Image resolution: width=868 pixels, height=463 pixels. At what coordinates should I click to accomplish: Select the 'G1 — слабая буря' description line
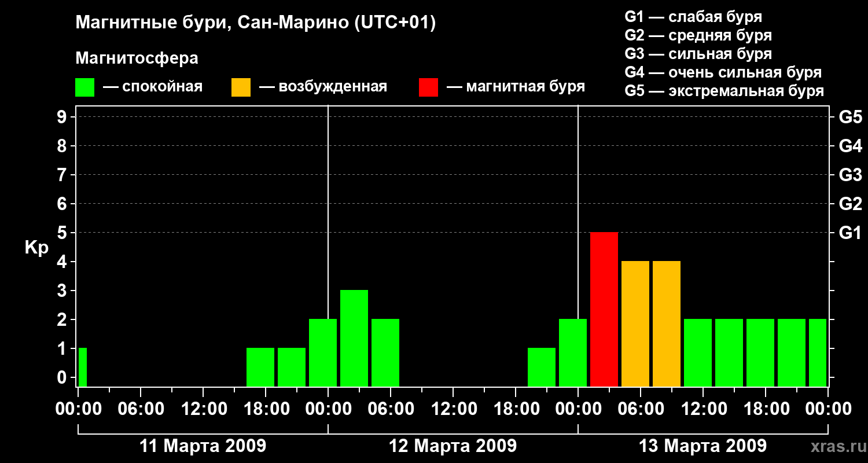pos(693,17)
